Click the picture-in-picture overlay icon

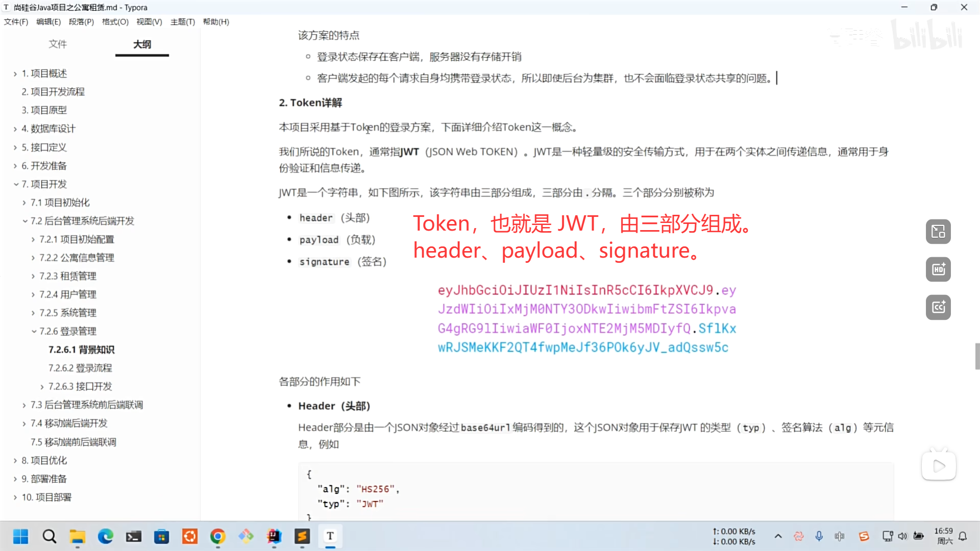(938, 232)
